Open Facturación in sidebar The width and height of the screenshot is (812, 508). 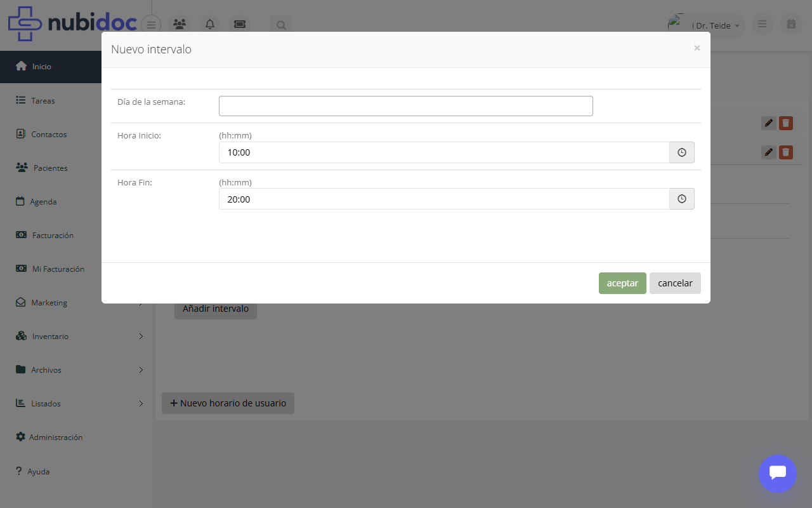[76, 235]
